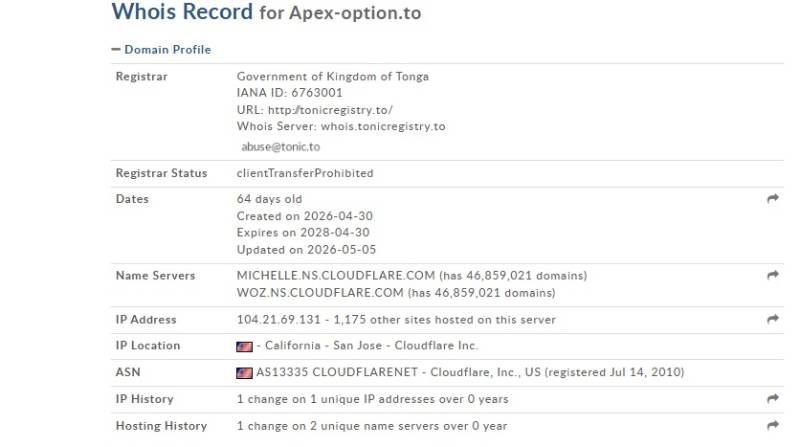
Task: Open the tonicregistry.to registrar URL
Action: (330, 110)
